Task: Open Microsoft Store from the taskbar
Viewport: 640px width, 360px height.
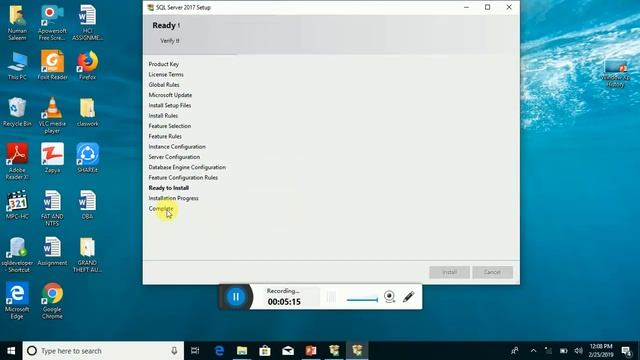Action: (265, 351)
